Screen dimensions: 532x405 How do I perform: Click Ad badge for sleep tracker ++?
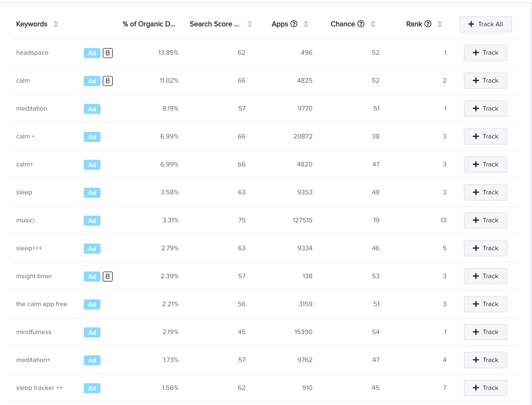coord(92,388)
